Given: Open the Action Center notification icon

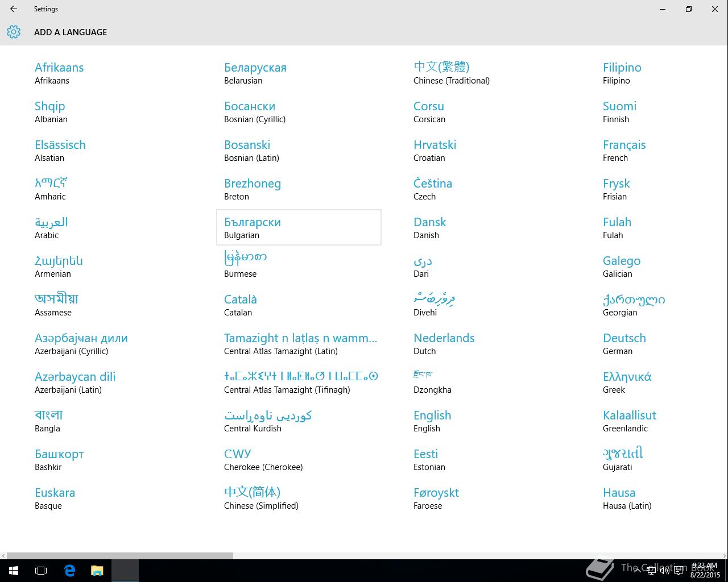Looking at the screenshot, I should [x=679, y=571].
